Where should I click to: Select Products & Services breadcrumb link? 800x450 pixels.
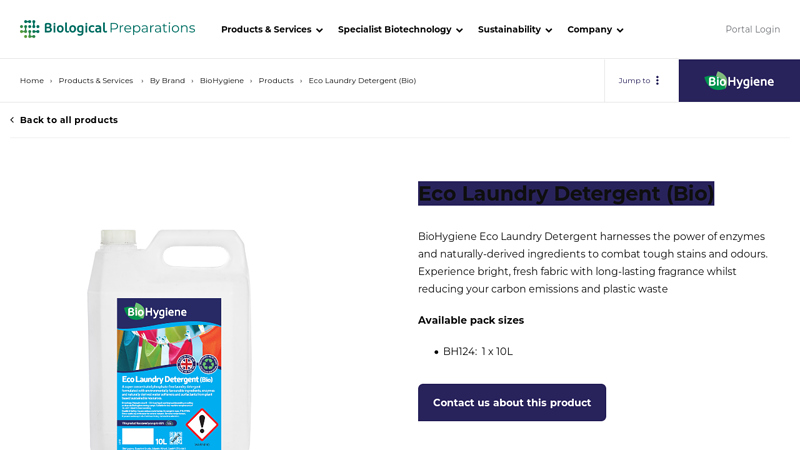(96, 81)
